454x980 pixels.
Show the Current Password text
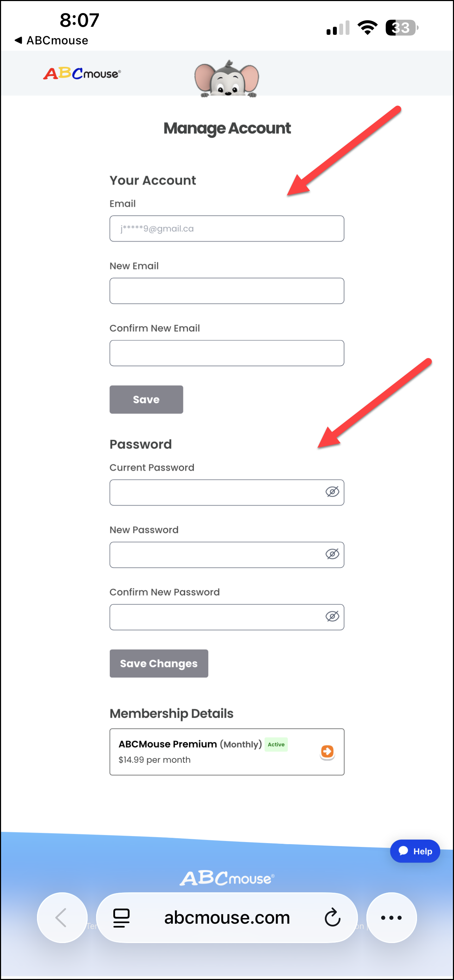click(x=332, y=492)
